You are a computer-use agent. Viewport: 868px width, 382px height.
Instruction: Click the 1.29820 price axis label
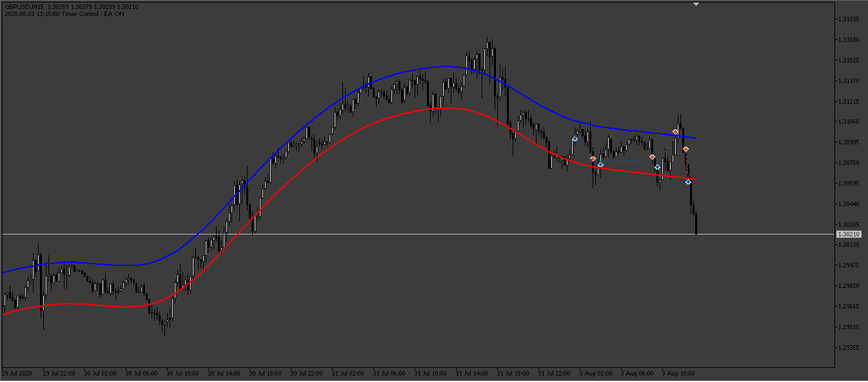[849, 286]
